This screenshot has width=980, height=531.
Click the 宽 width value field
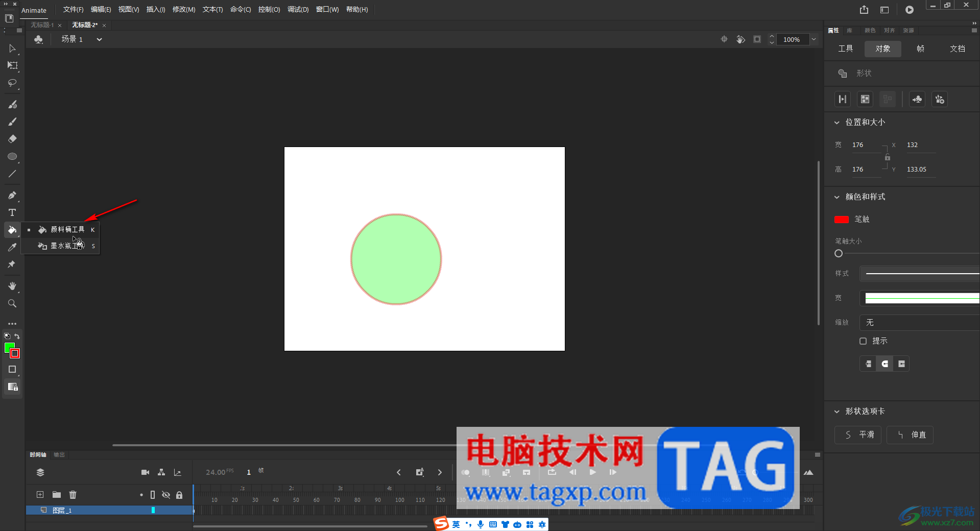pos(866,145)
